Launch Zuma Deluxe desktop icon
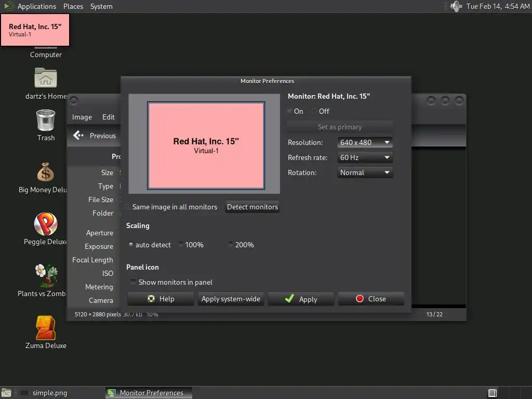Screen dimensions: 532x399 (x=46, y=327)
